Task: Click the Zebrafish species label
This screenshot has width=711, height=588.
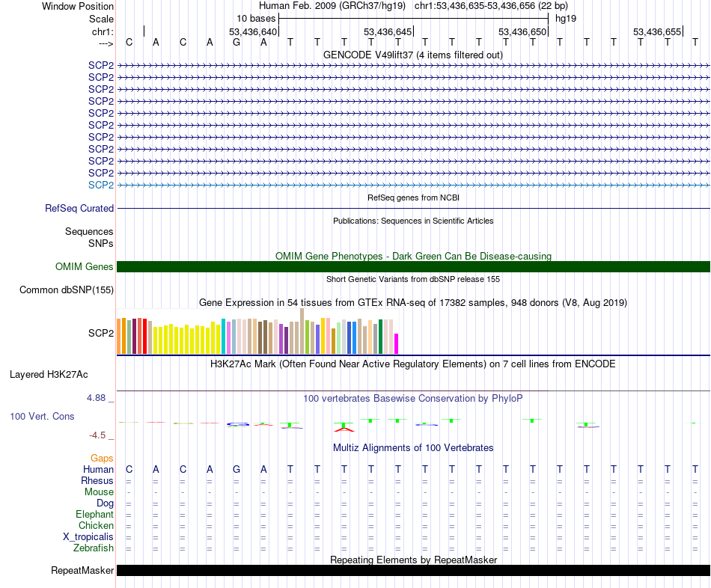Action: pos(94,548)
